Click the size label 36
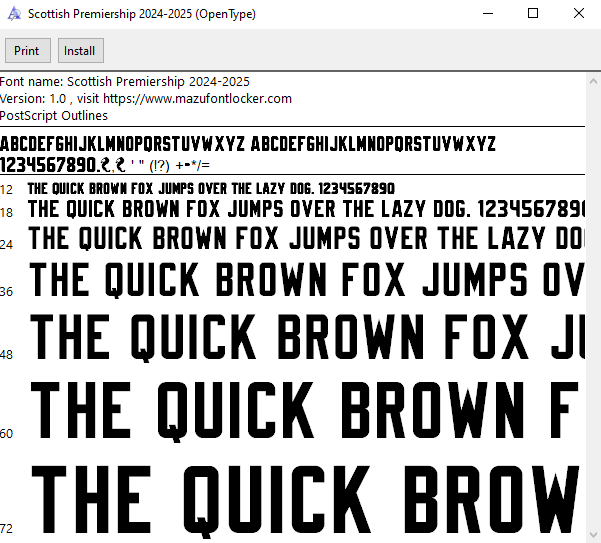 click(x=7, y=292)
